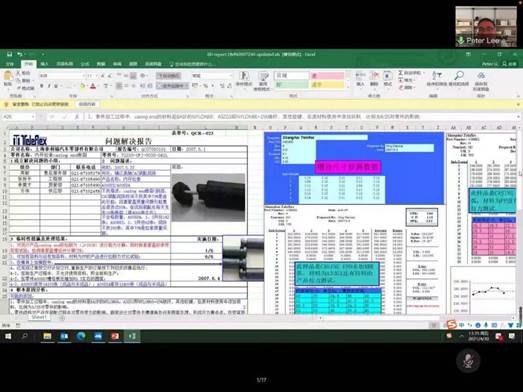
Task: Open PowerPoint from the Windows taskbar
Action: (x=115, y=336)
